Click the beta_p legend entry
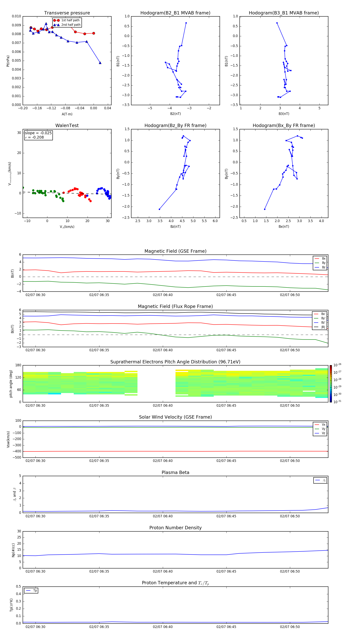 click(320, 480)
